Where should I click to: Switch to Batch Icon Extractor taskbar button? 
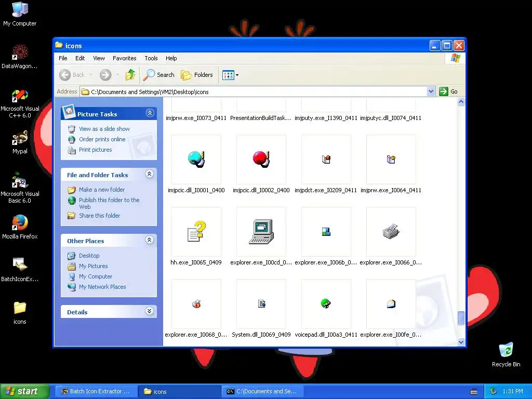click(x=96, y=391)
